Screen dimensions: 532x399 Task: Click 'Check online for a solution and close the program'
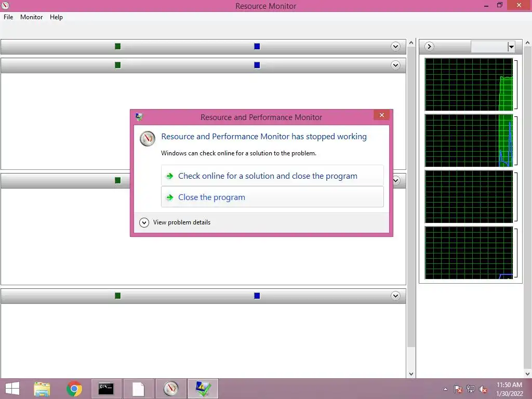point(272,176)
